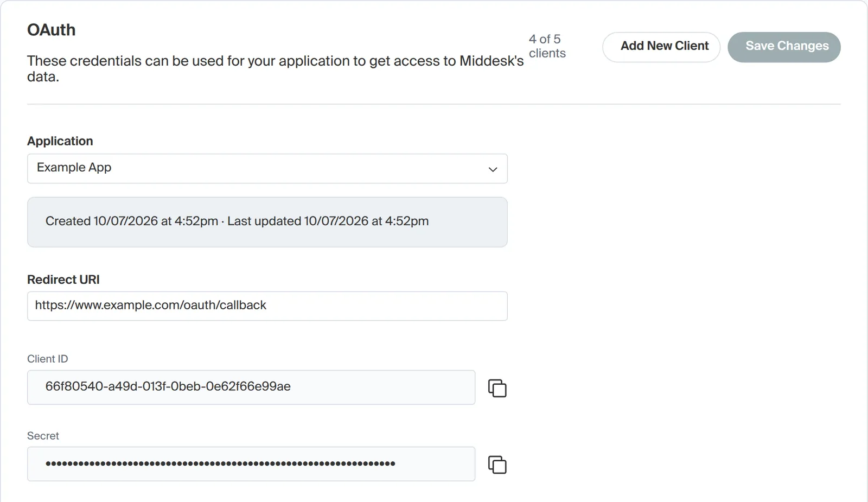Click the Created and Last updated timestamp text

pos(237,221)
